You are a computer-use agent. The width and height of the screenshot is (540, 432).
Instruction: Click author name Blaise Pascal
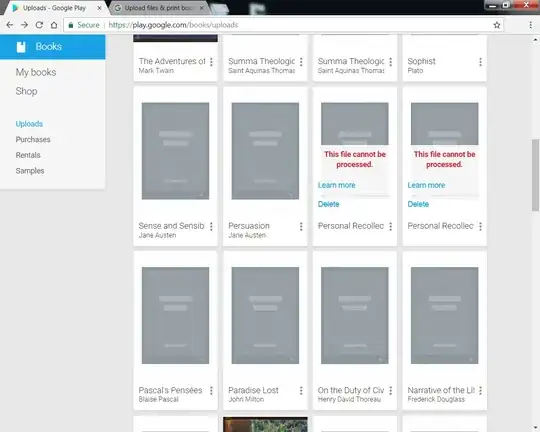(x=159, y=399)
